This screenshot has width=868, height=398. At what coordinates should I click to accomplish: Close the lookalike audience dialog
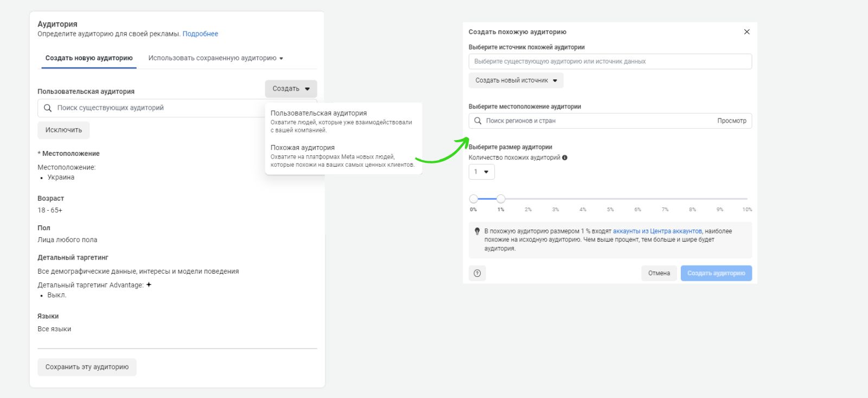point(746,32)
